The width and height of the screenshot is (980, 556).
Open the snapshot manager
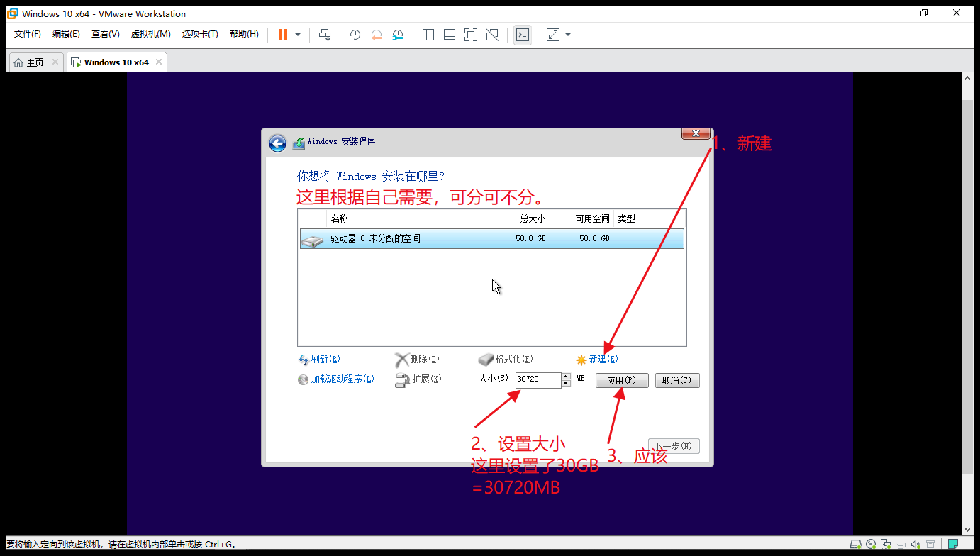pyautogui.click(x=399, y=35)
